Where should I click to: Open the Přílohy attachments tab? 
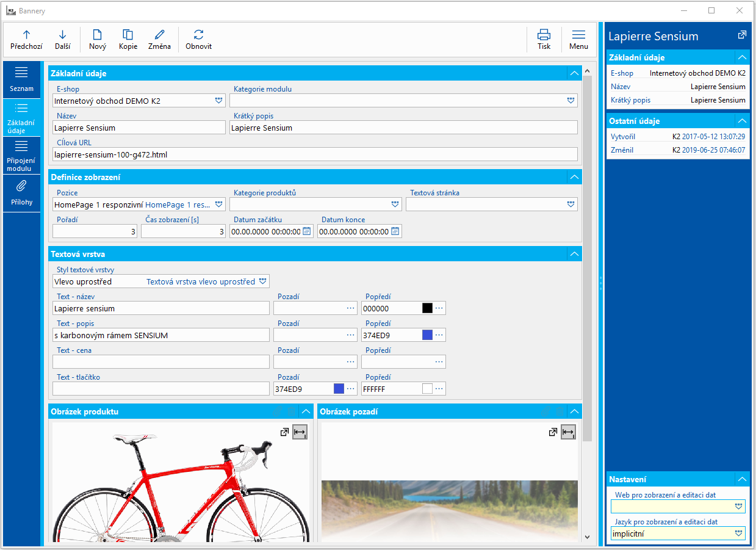coord(22,192)
